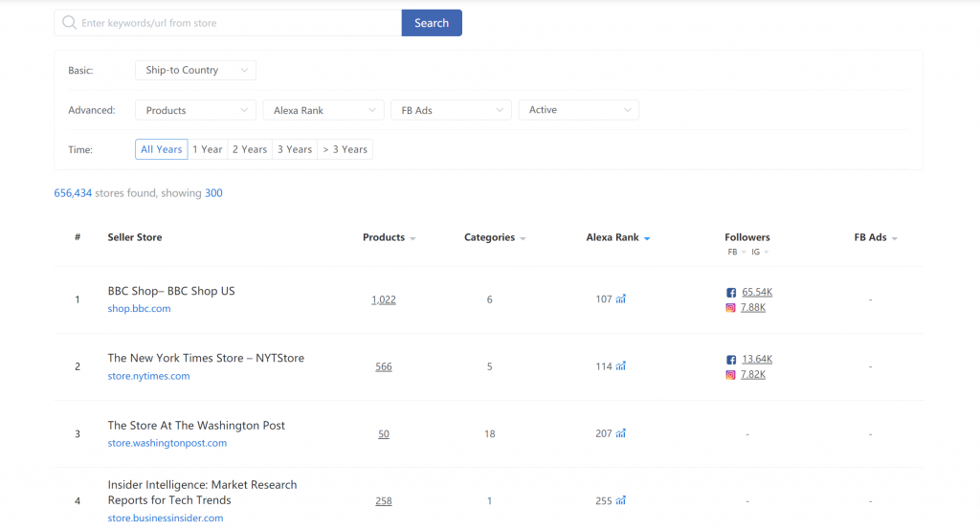This screenshot has height=530, width=980.
Task: Click BBC Shop product count 1,022
Action: 384,299
